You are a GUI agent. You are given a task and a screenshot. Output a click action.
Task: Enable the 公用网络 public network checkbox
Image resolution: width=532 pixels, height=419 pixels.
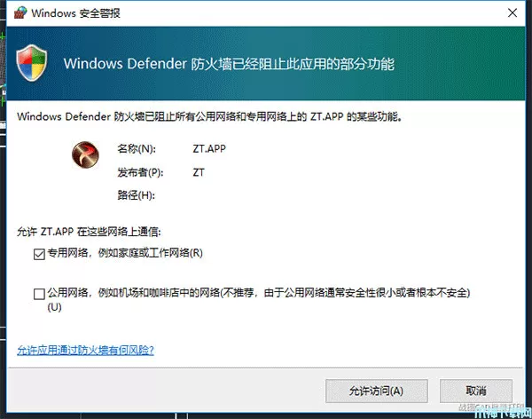click(39, 294)
